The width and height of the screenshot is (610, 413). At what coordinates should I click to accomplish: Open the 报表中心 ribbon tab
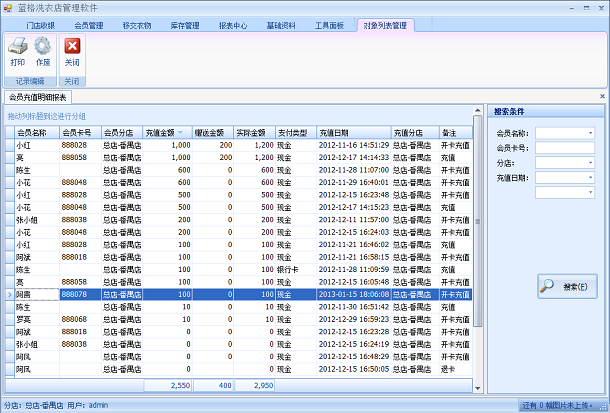(233, 26)
